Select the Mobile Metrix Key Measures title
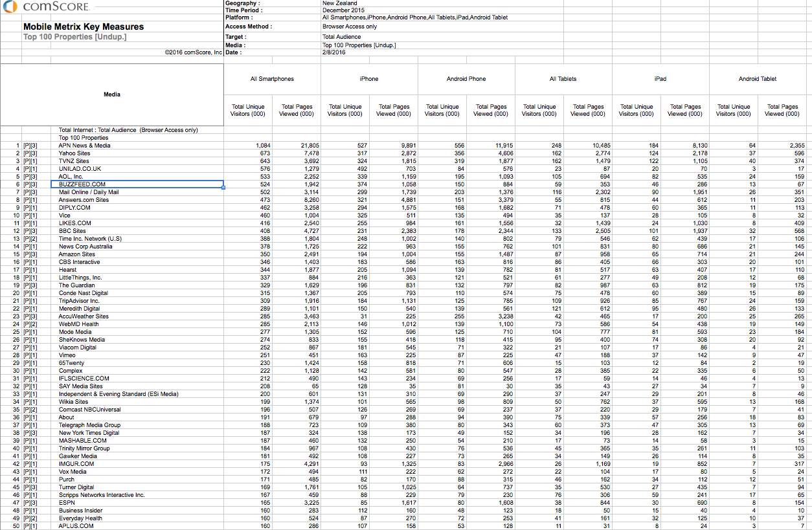 click(x=84, y=27)
